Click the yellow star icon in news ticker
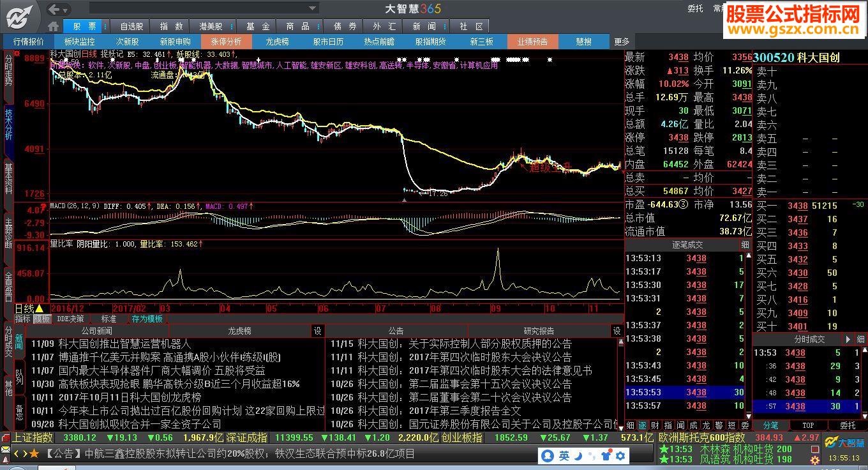Image resolution: width=868 pixels, height=470 pixels. (34, 453)
